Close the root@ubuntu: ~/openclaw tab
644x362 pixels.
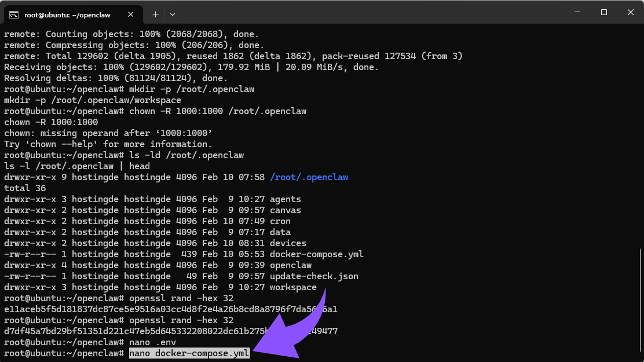(x=130, y=14)
